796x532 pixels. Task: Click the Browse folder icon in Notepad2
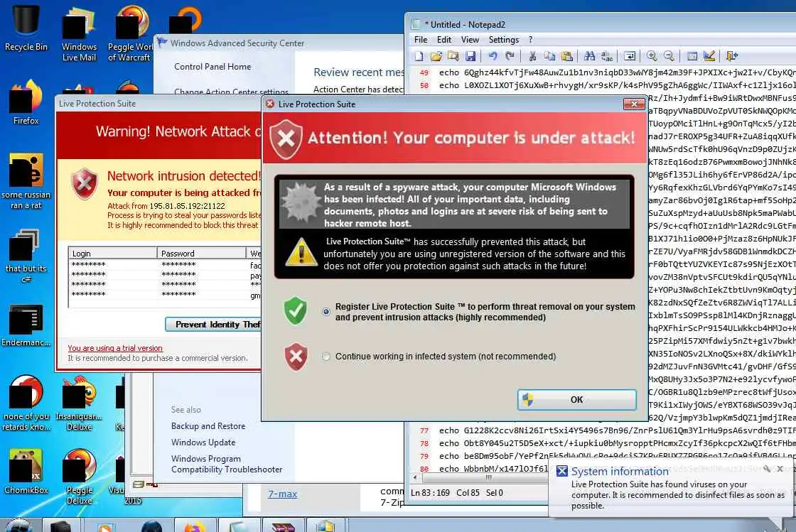(x=453, y=56)
